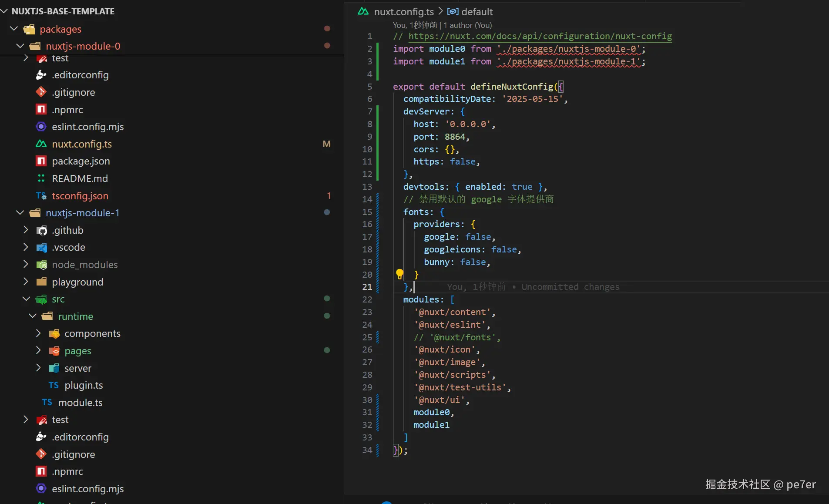Click the pages folder icon
The image size is (829, 504).
[54, 351]
